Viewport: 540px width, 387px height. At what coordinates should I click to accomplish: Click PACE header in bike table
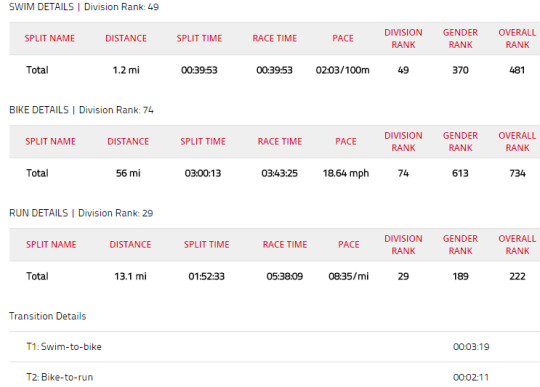pyautogui.click(x=346, y=142)
